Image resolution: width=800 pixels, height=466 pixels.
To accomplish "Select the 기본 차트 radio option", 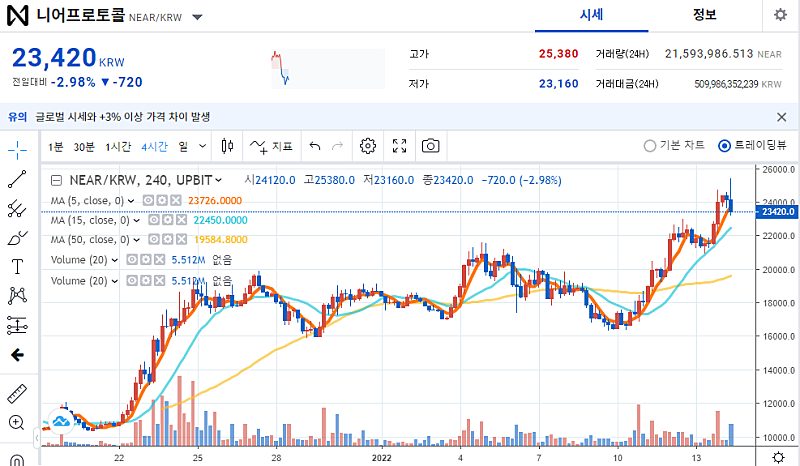I will 674,146.
